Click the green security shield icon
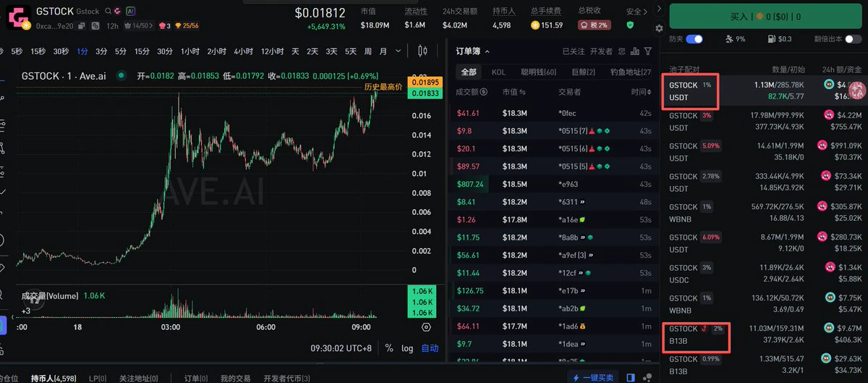 coord(630,25)
